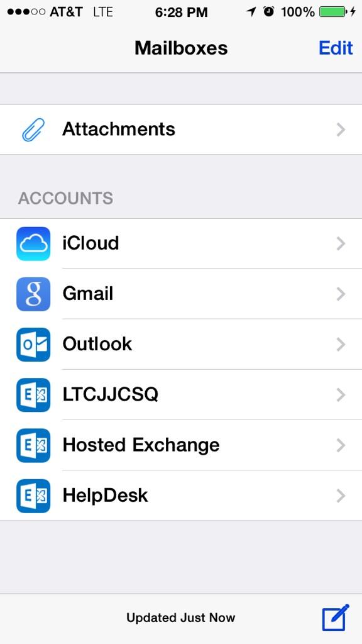
Task: Open Hosted Exchange via its chevron
Action: point(341,446)
